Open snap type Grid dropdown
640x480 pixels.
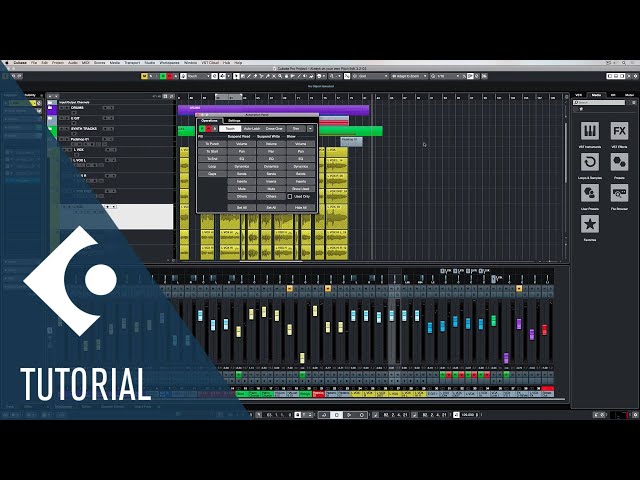[x=371, y=76]
